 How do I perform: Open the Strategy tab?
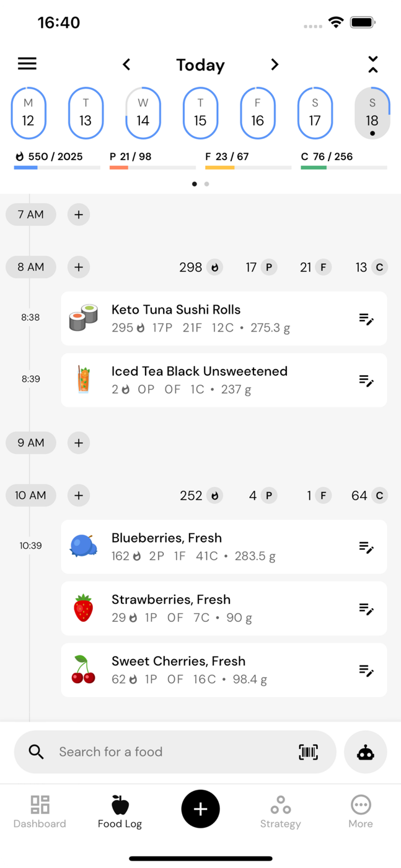280,812
